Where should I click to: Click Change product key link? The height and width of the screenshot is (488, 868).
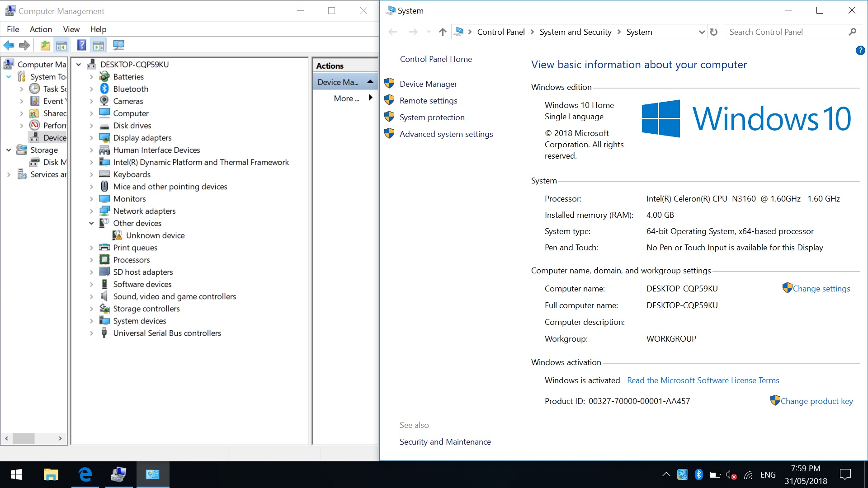pos(816,401)
